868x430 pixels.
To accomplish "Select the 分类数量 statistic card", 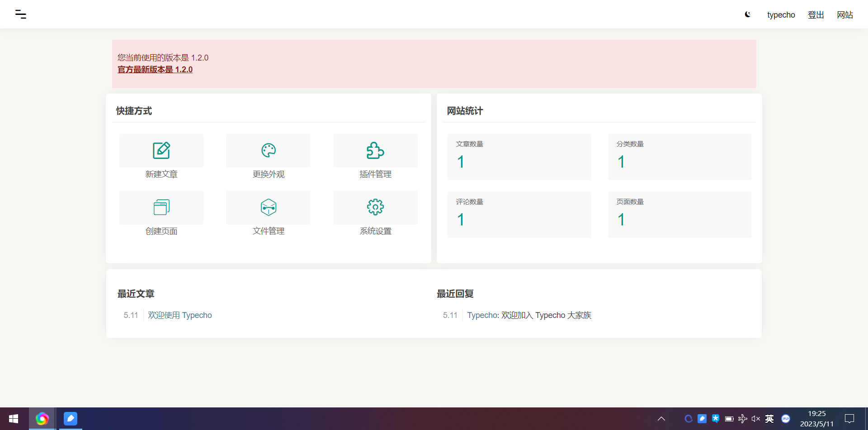I will click(680, 157).
